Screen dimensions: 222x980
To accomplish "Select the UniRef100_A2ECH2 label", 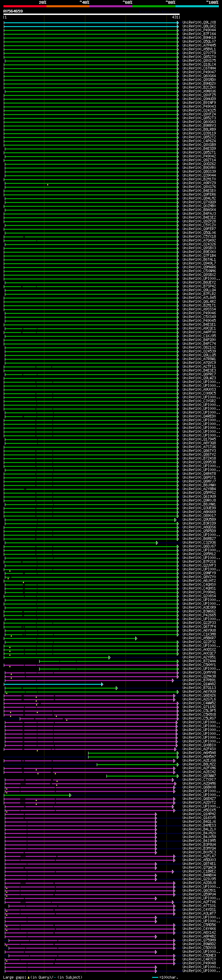I will click(x=199, y=772).
